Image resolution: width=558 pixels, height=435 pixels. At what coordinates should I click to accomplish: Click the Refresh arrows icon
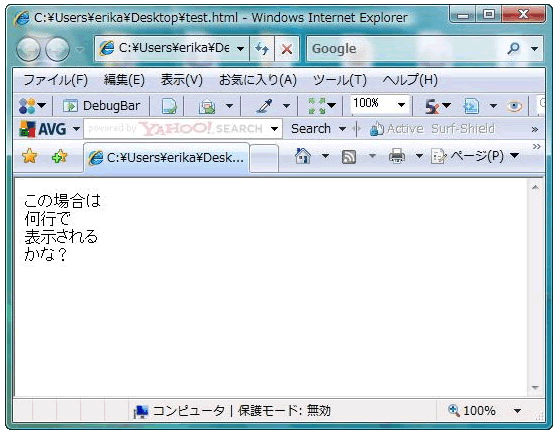click(262, 48)
